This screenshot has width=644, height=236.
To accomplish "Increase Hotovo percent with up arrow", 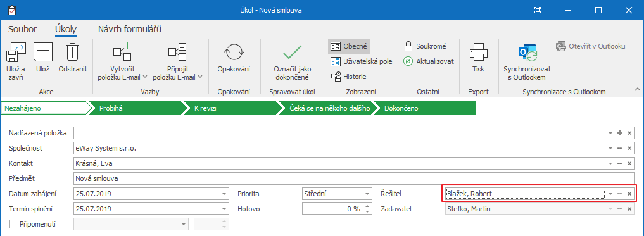I will click(x=367, y=206).
